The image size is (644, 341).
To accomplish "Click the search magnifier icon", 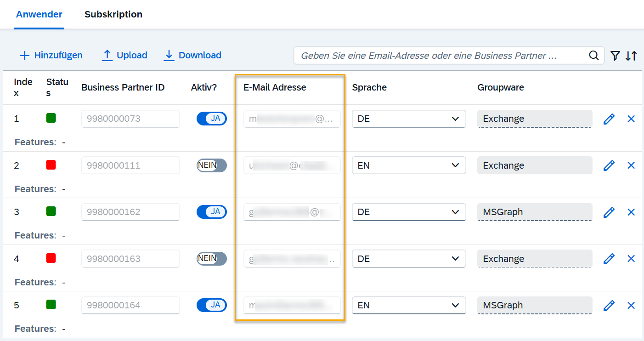I will tap(594, 56).
